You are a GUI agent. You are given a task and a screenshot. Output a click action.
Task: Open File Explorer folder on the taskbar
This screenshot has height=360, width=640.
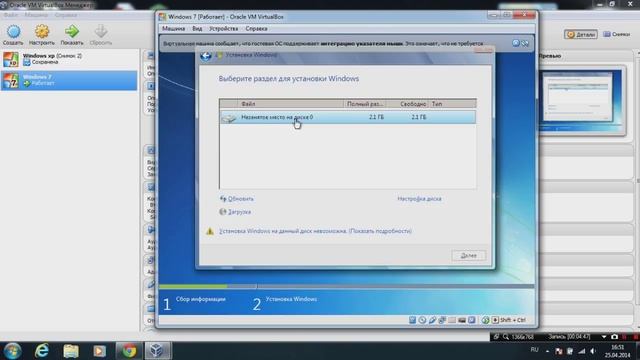(x=71, y=351)
